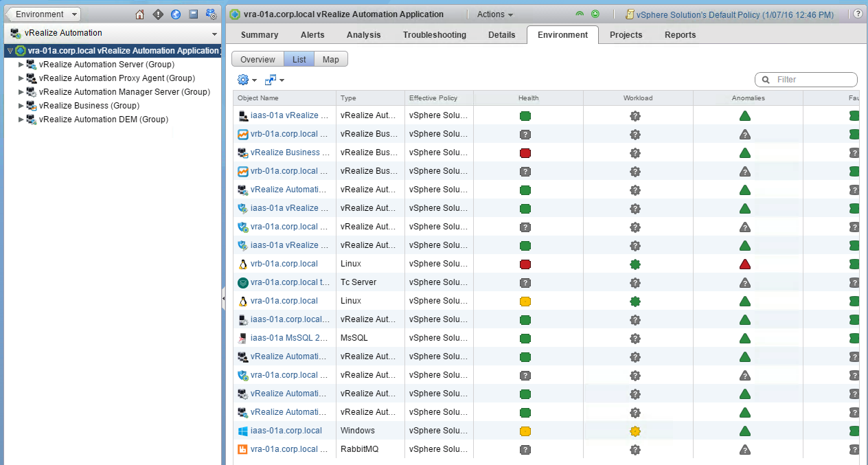868x465 pixels.
Task: Open the Projects tab
Action: pyautogui.click(x=626, y=35)
